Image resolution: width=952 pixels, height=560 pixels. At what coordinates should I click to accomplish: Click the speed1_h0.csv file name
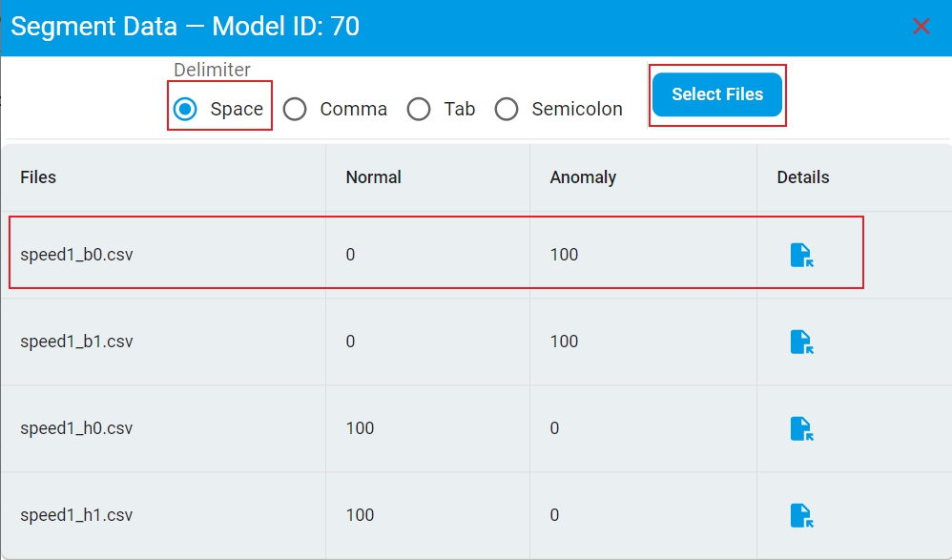(76, 428)
